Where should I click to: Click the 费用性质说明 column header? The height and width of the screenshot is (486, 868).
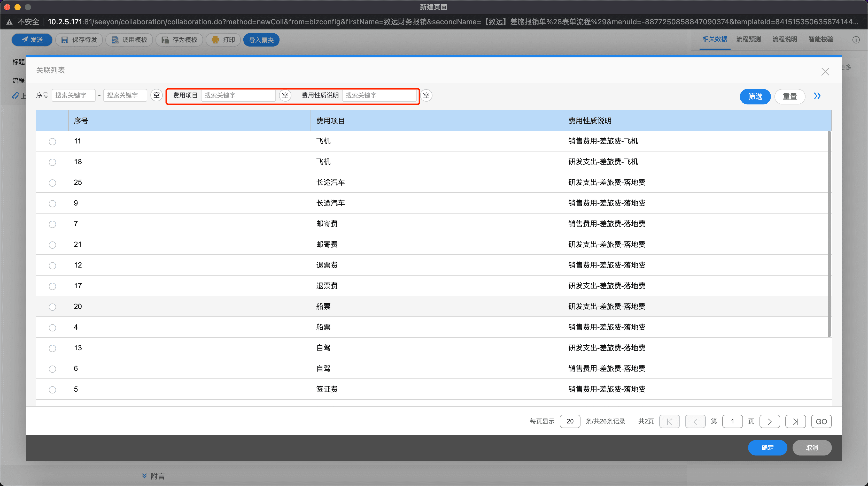697,121
